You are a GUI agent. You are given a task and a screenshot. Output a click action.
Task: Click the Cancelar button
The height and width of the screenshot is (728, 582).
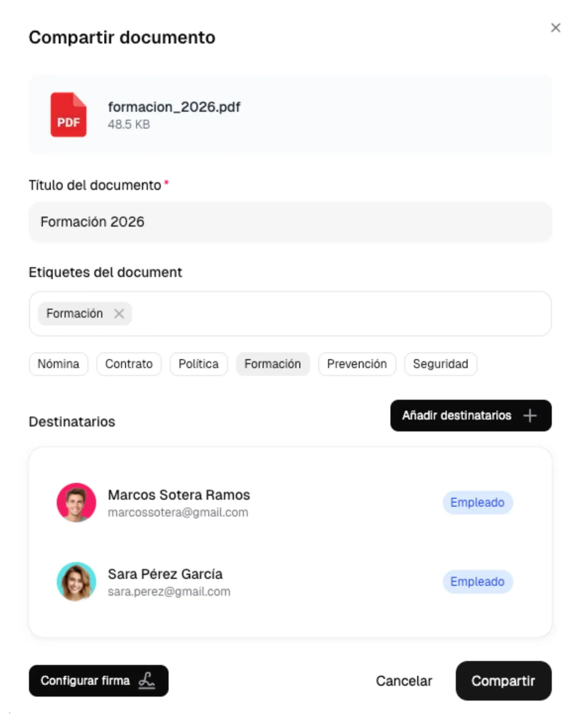404,681
